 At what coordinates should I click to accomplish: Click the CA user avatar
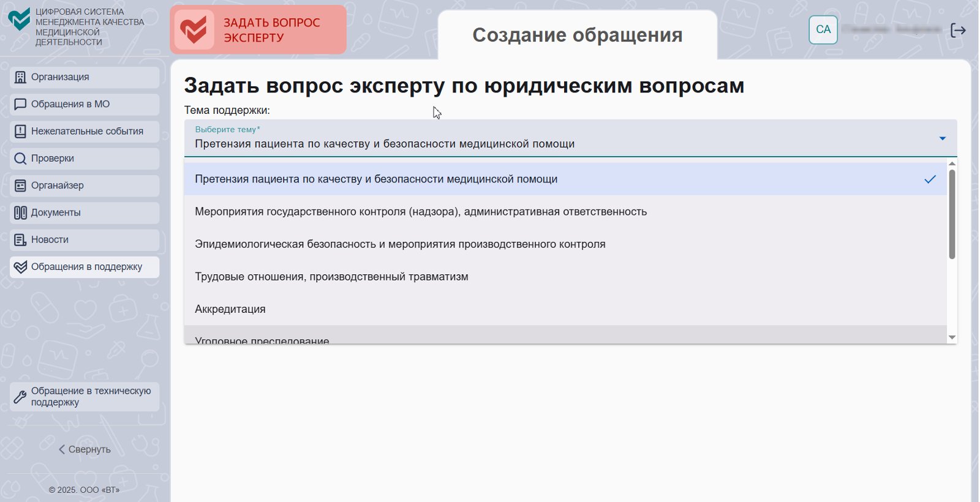[x=823, y=29]
